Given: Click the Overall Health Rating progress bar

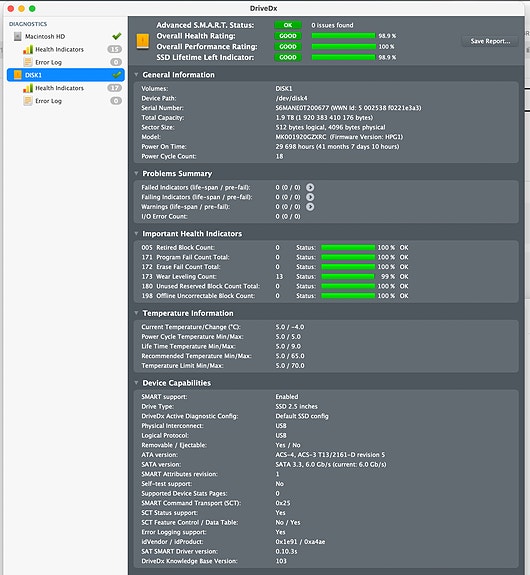Looking at the screenshot, I should coord(343,36).
